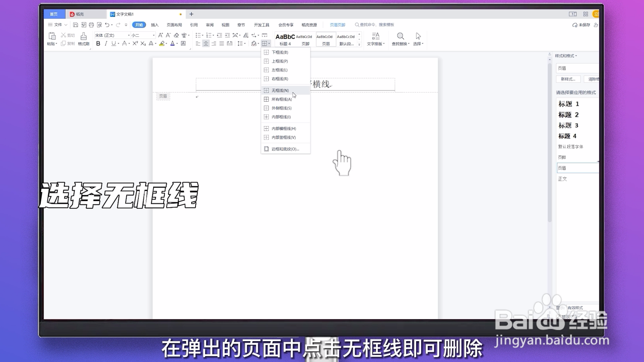Toggle the character border (A in box) button
This screenshot has height=362, width=644.
[x=183, y=44]
